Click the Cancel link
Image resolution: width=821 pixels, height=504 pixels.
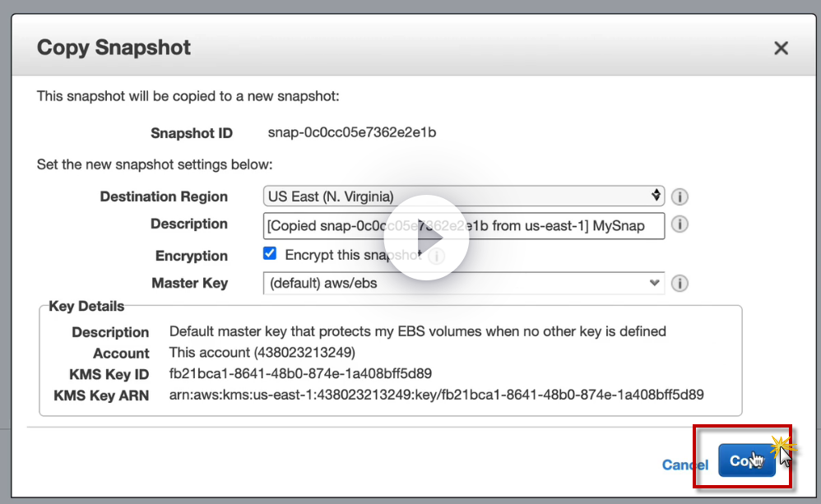(684, 465)
